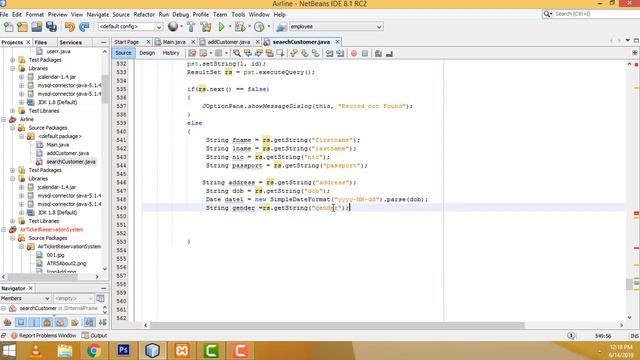Toggle fifth Navigator filter button
The image size is (640, 360).
pyautogui.click(x=60, y=322)
